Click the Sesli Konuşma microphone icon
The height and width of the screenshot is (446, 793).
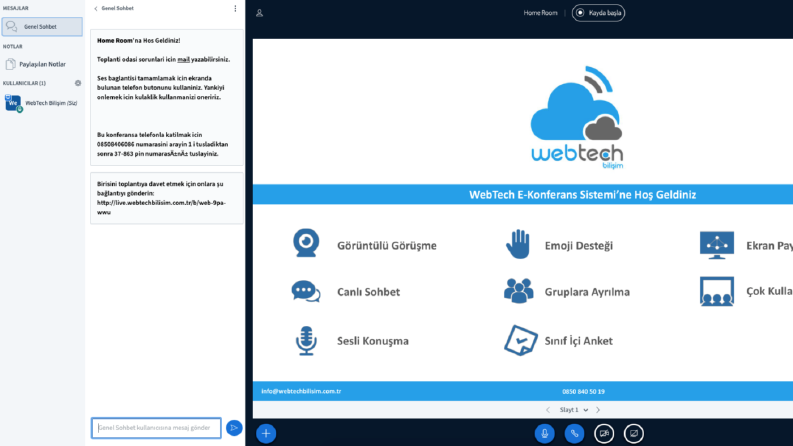coord(306,341)
